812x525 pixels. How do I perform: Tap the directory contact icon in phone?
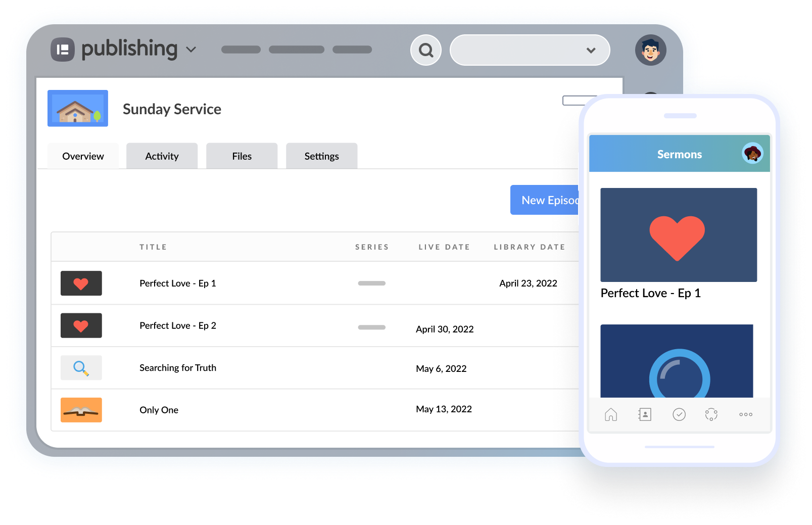pyautogui.click(x=645, y=414)
